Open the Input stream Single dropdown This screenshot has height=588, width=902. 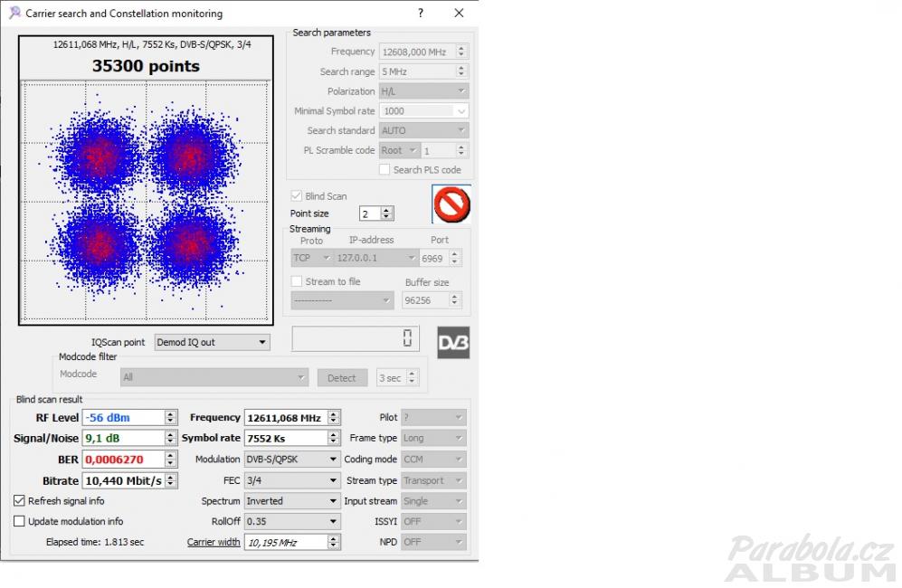(x=433, y=501)
